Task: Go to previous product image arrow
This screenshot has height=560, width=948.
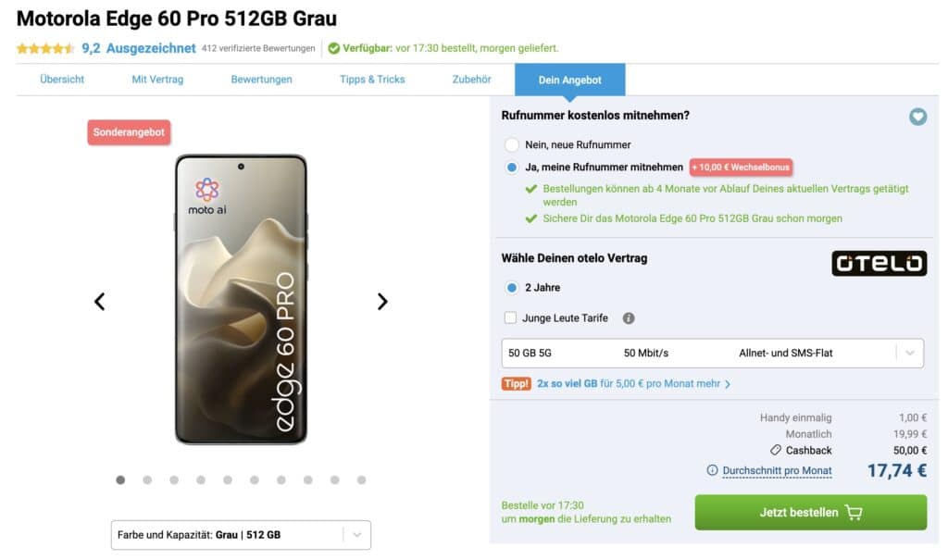Action: pos(100,301)
